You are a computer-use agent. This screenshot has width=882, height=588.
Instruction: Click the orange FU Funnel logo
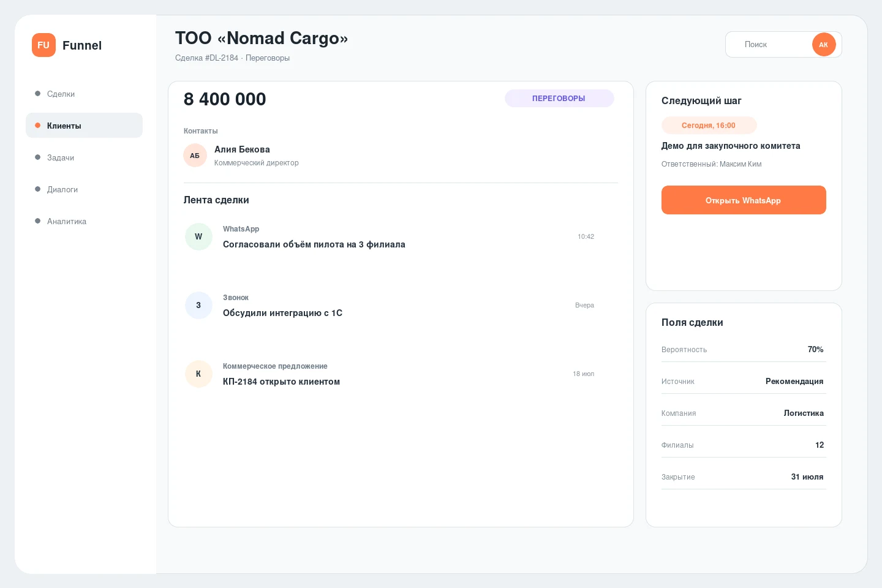coord(43,45)
